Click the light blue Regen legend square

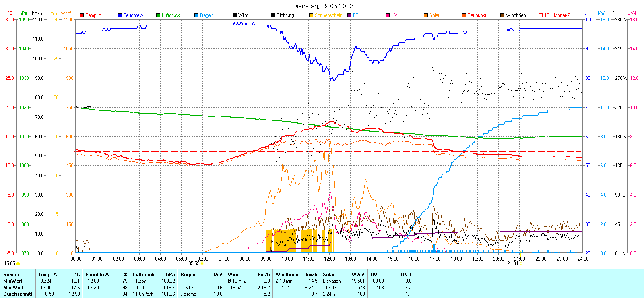tap(196, 15)
